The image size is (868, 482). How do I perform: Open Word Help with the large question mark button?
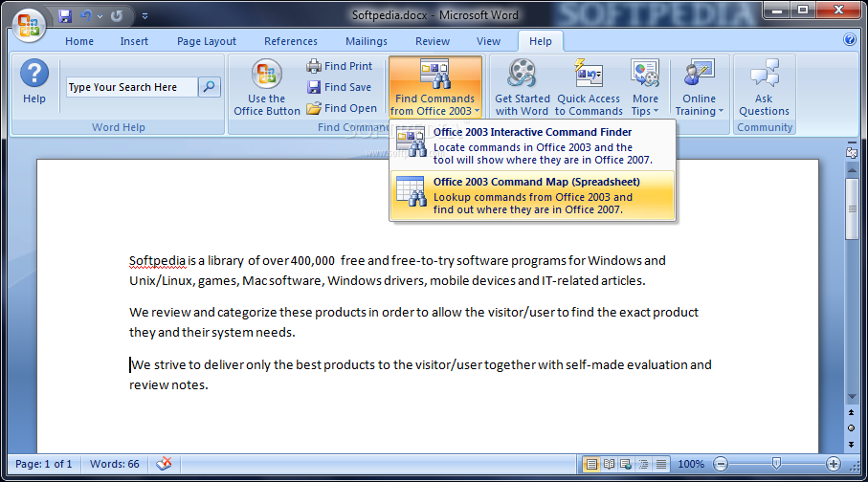[34, 82]
